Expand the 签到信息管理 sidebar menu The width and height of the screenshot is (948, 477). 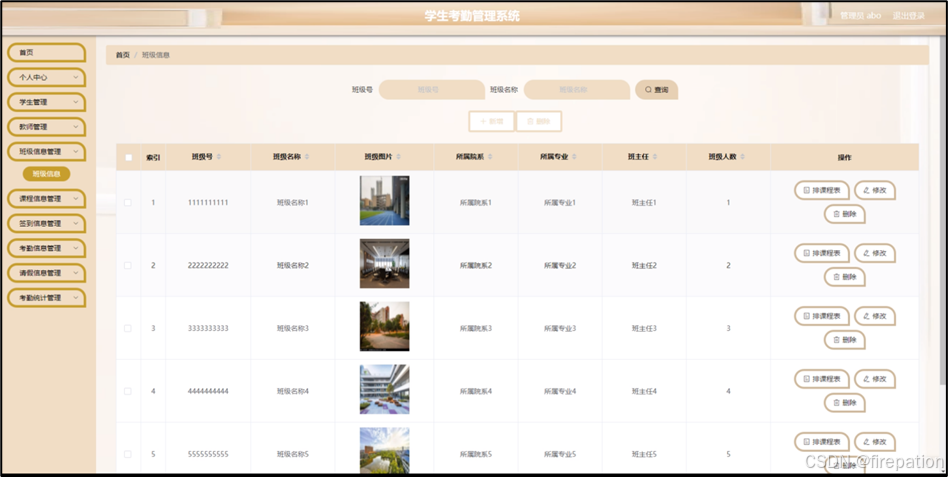click(47, 224)
